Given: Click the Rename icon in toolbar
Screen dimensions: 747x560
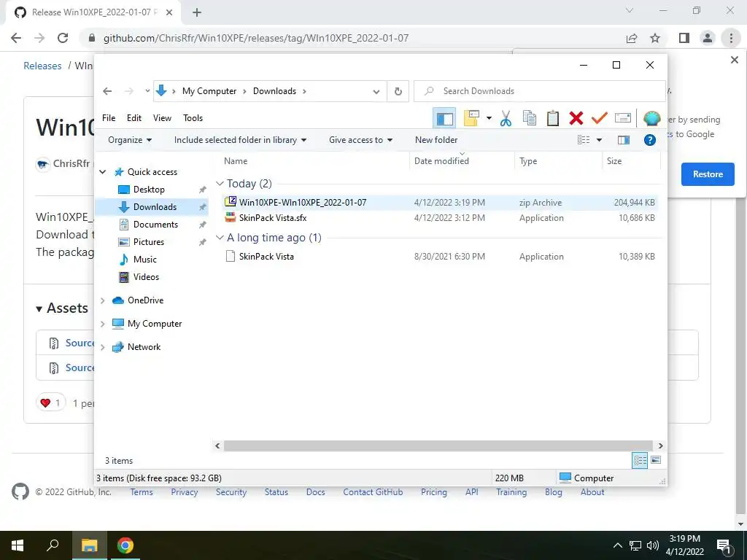Looking at the screenshot, I should tap(623, 117).
